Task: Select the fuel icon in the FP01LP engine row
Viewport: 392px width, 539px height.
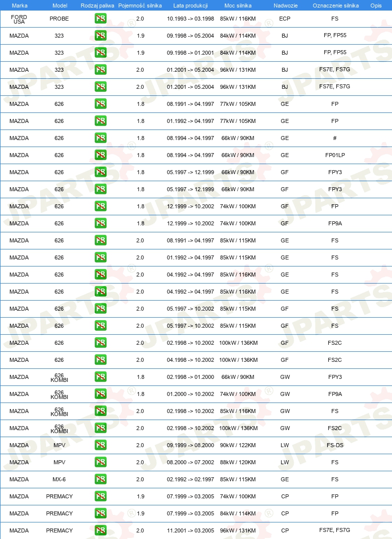Action: coord(101,155)
